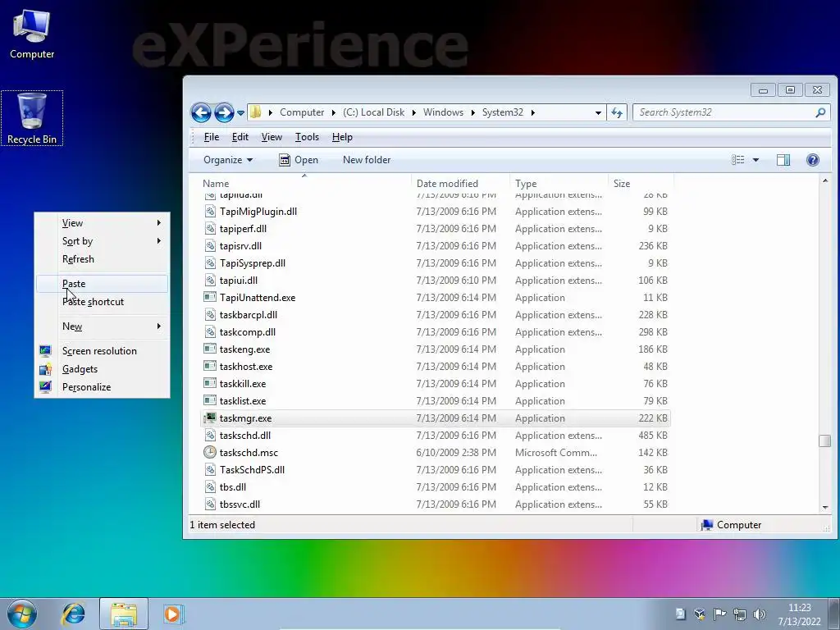Open the File menu
Viewport: 840px width, 630px height.
tap(212, 137)
